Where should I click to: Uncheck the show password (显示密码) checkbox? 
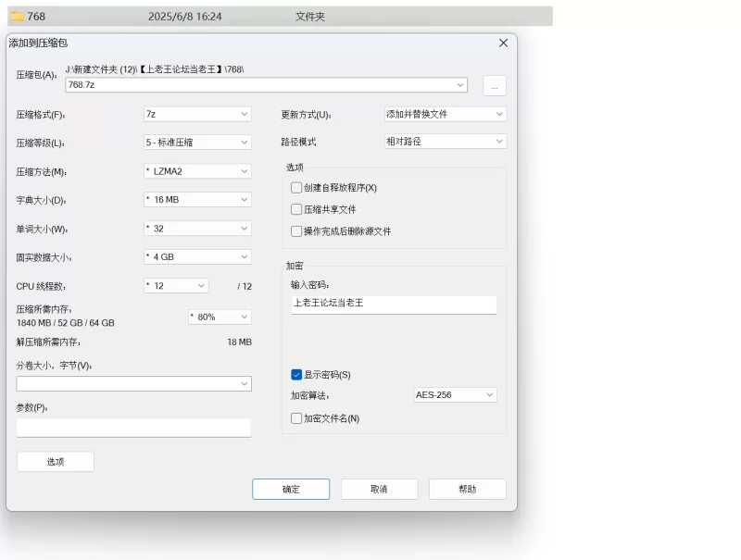tap(296, 375)
